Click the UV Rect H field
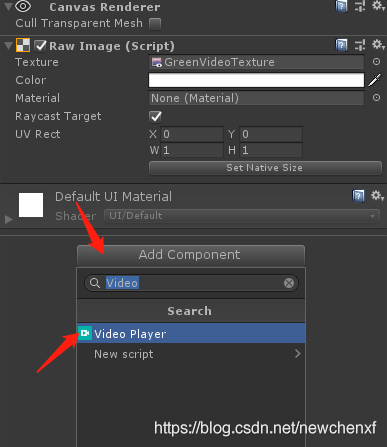Image resolution: width=387 pixels, height=447 pixels. click(x=271, y=150)
